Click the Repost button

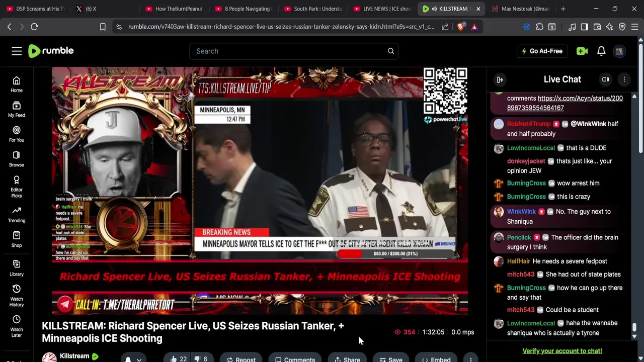point(240,359)
